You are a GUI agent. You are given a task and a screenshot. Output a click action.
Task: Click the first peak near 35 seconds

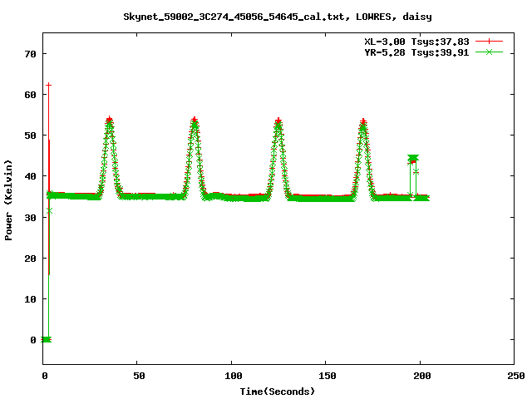click(109, 120)
